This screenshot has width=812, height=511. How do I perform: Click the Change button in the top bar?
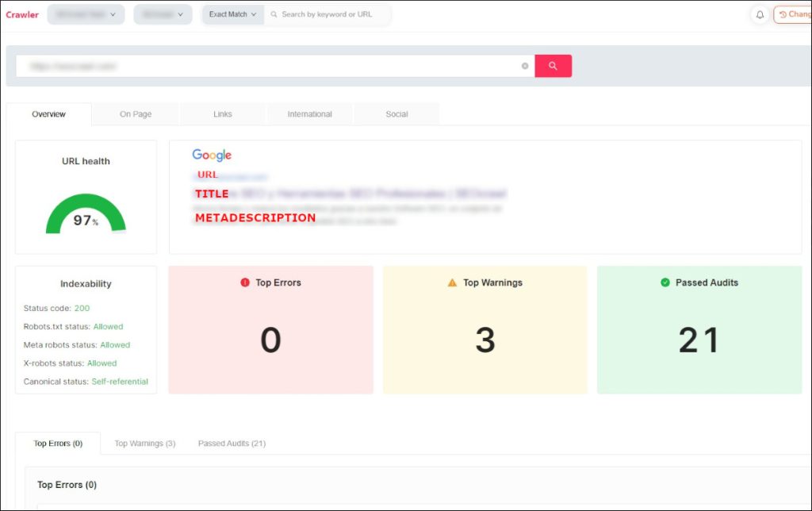point(795,14)
